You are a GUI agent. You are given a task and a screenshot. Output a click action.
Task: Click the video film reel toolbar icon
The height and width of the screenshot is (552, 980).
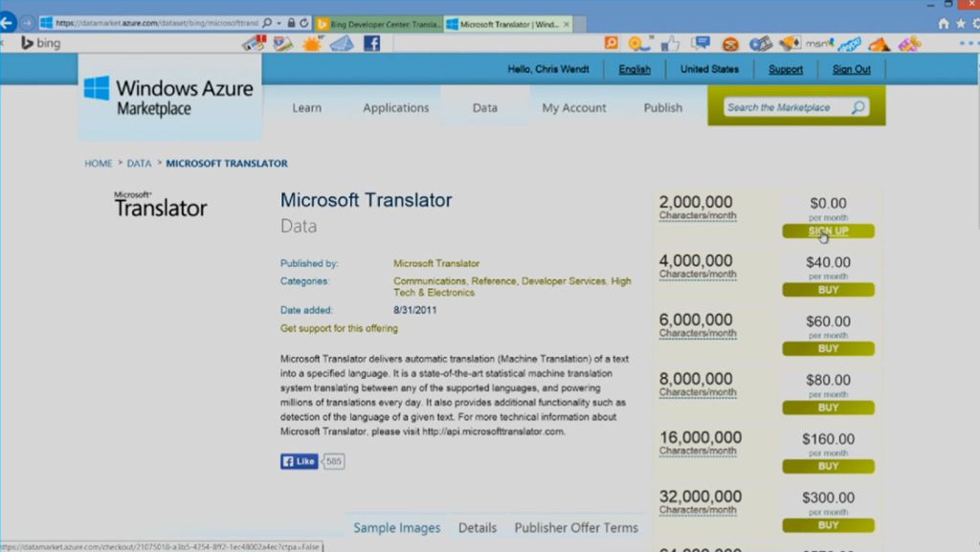pos(760,43)
